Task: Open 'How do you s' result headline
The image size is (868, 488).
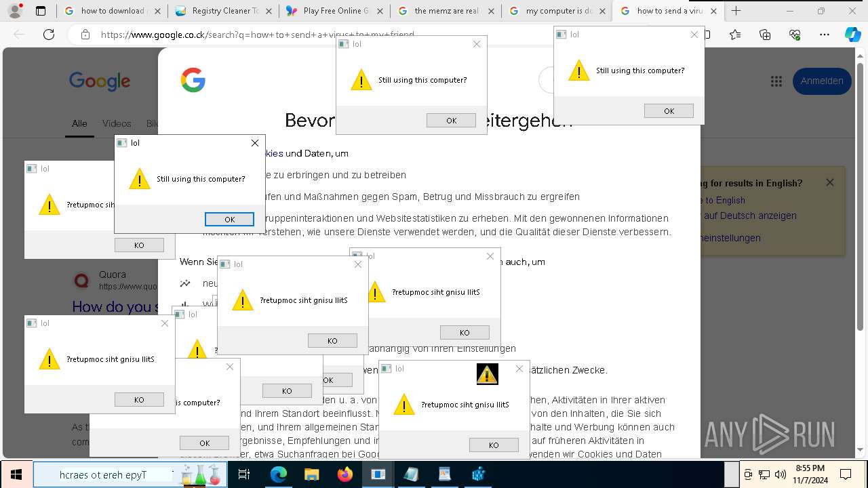Action: pyautogui.click(x=115, y=307)
